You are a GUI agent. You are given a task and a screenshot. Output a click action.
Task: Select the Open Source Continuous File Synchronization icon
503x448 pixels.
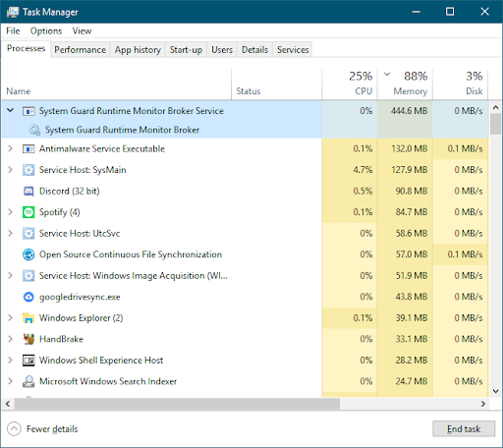(28, 254)
